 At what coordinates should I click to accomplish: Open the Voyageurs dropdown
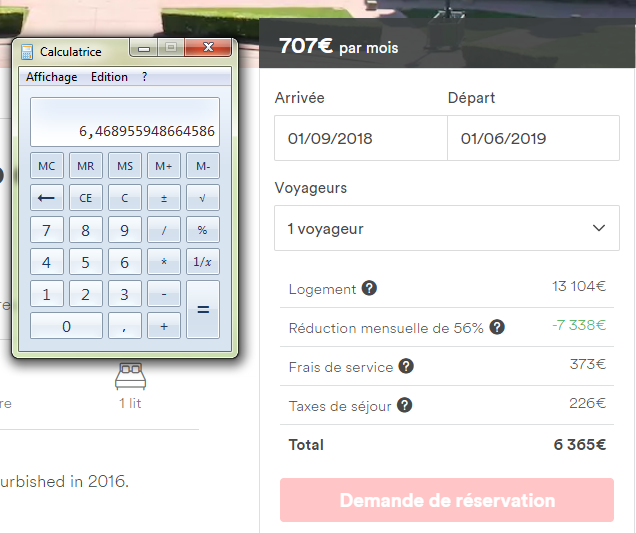click(x=447, y=229)
